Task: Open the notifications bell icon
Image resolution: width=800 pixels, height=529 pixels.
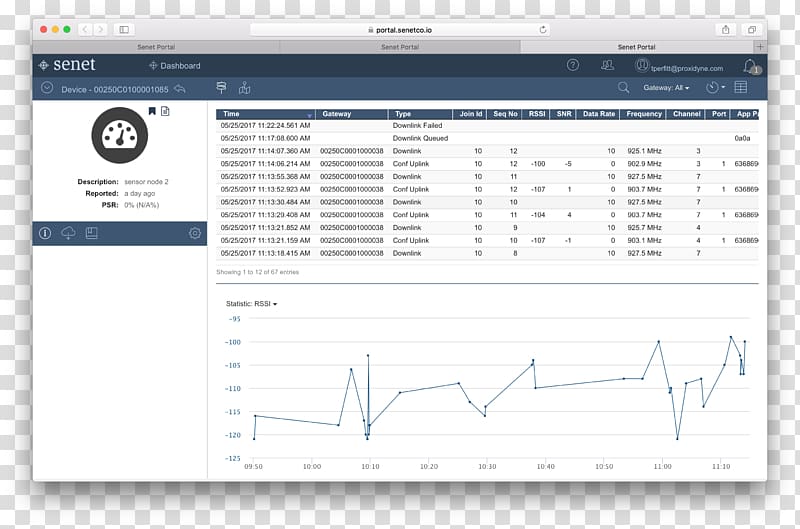Action: tap(751, 66)
